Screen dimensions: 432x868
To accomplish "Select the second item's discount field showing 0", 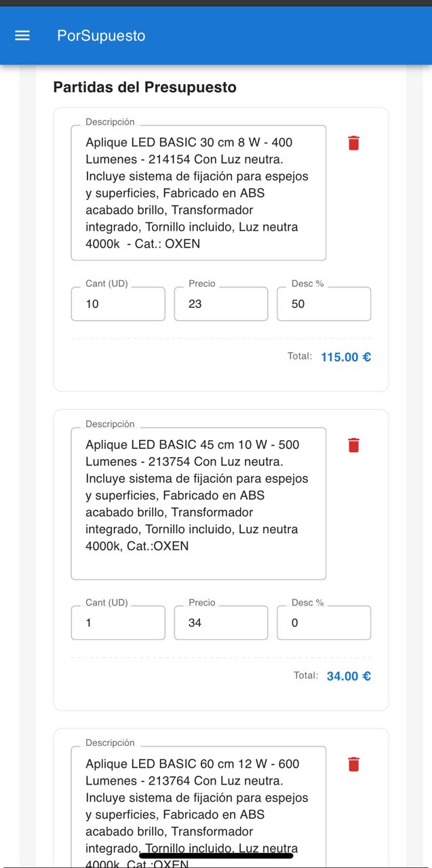I will pos(323,623).
